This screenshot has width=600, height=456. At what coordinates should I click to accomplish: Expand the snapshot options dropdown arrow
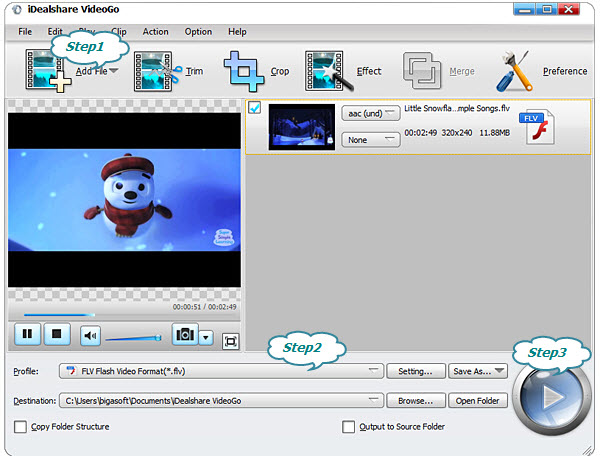(x=206, y=337)
